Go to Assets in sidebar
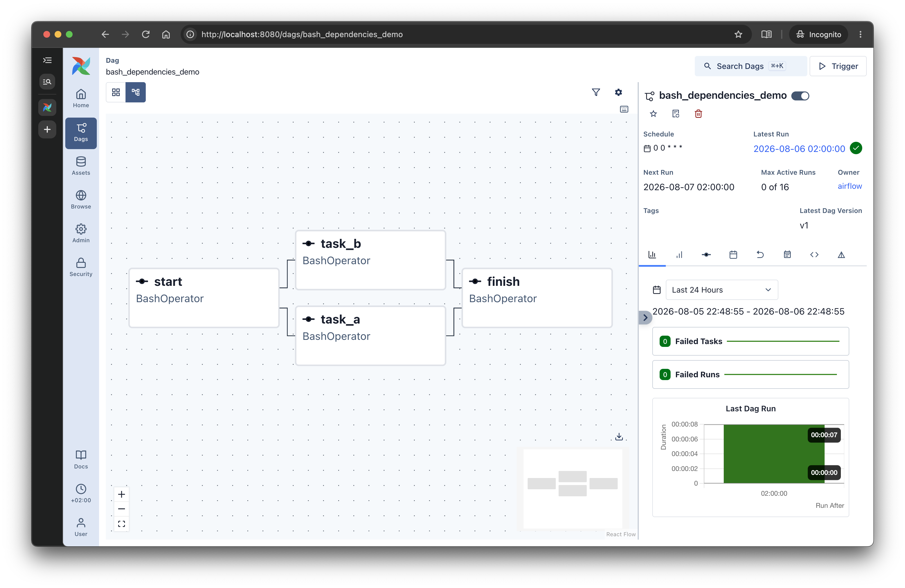This screenshot has height=588, width=905. [x=80, y=166]
